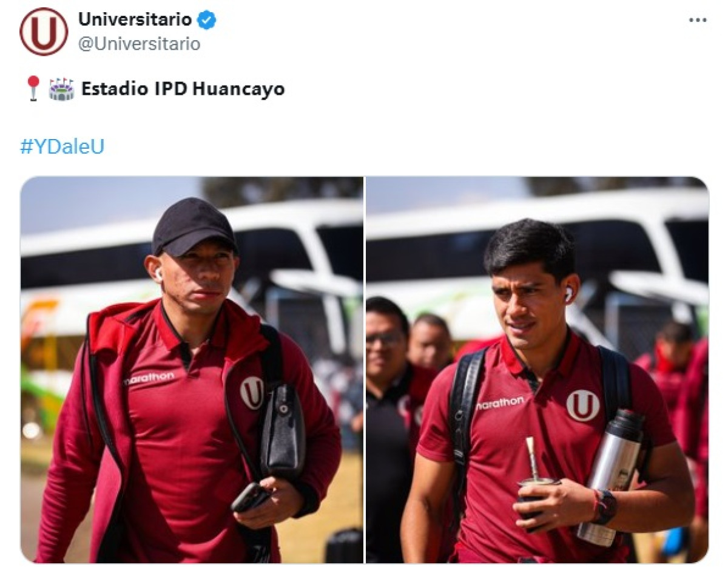The height and width of the screenshot is (567, 728).
Task: Click the Universitario display name
Action: 135,19
